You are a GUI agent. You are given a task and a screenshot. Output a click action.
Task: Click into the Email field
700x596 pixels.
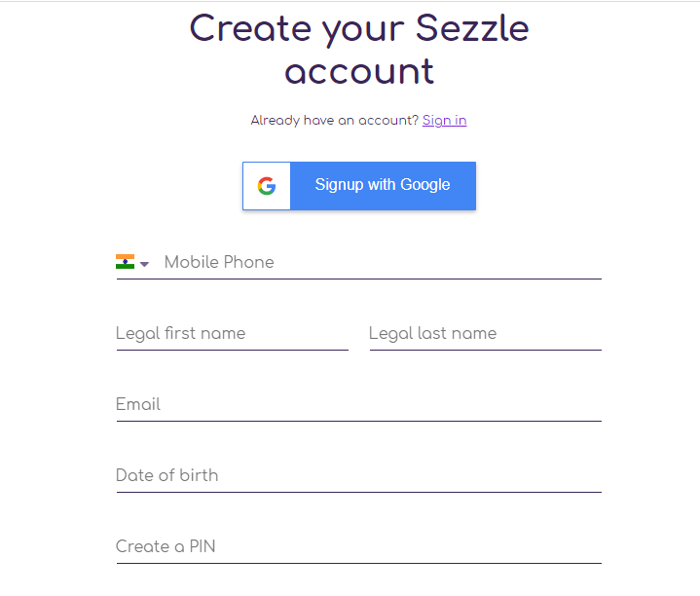coord(357,404)
